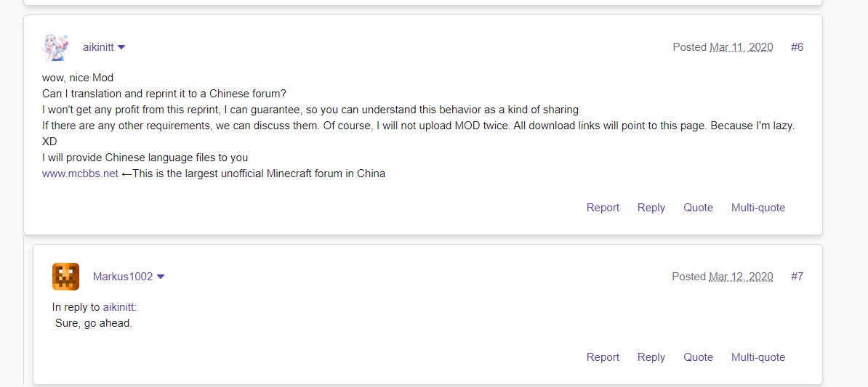
Task: Reply to Markus1002's post #7
Action: [x=651, y=357]
